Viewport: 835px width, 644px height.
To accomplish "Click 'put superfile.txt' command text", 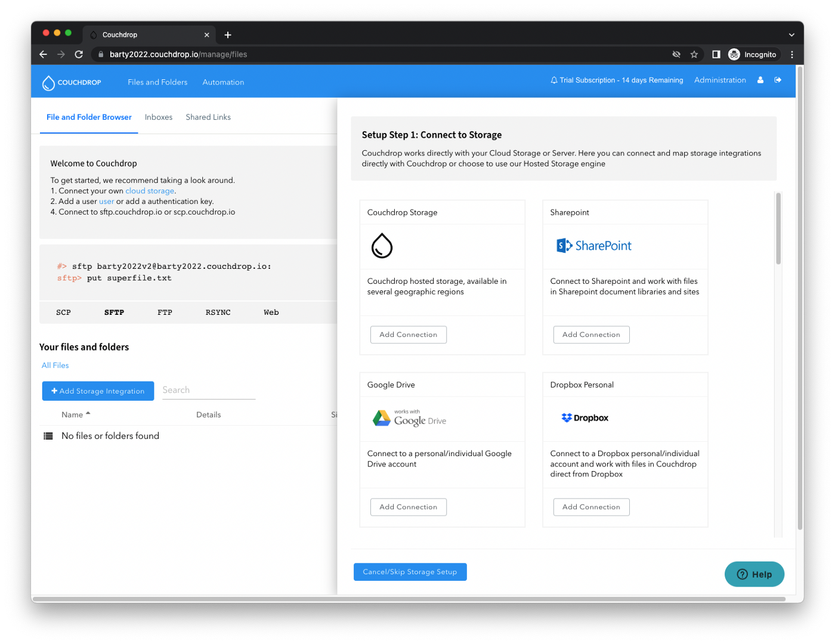I will [x=129, y=278].
